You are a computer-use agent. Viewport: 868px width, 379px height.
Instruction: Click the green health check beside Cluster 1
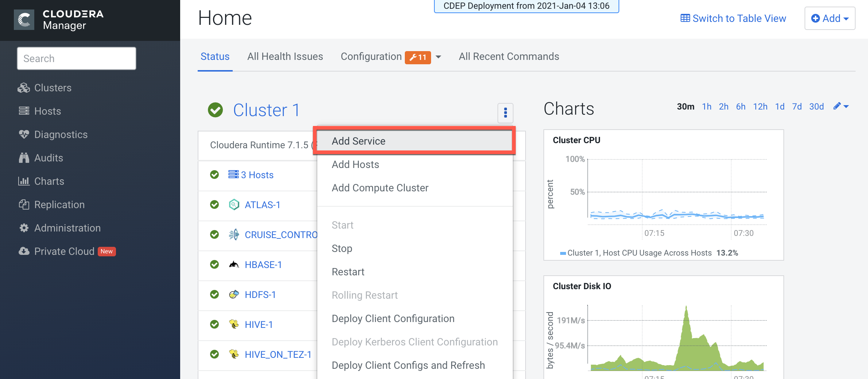[x=216, y=110]
